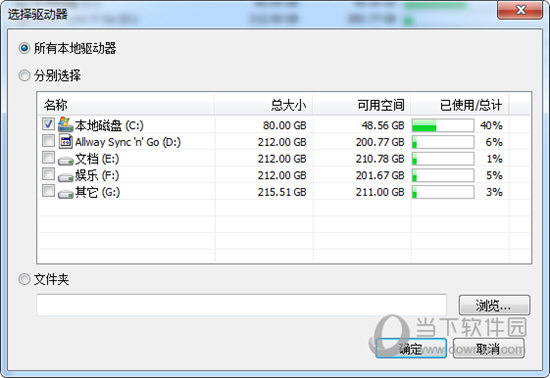Click the 浏览... button
Screen dimensions: 550x378
tap(494, 305)
